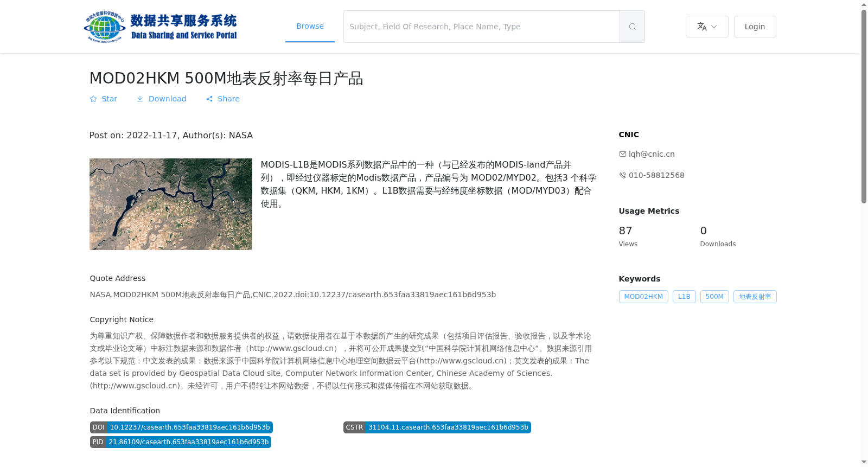This screenshot has height=467, width=868.
Task: Click the CNIC organization heading
Action: (629, 135)
